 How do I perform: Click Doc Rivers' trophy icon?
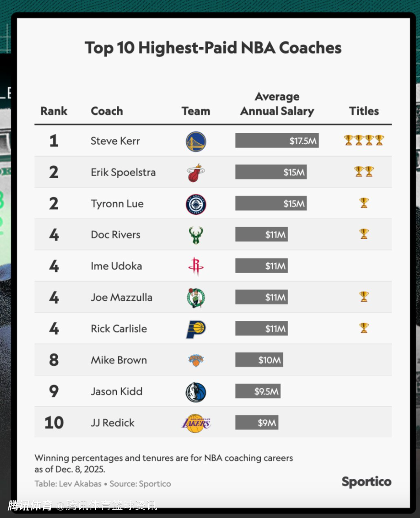coord(364,234)
